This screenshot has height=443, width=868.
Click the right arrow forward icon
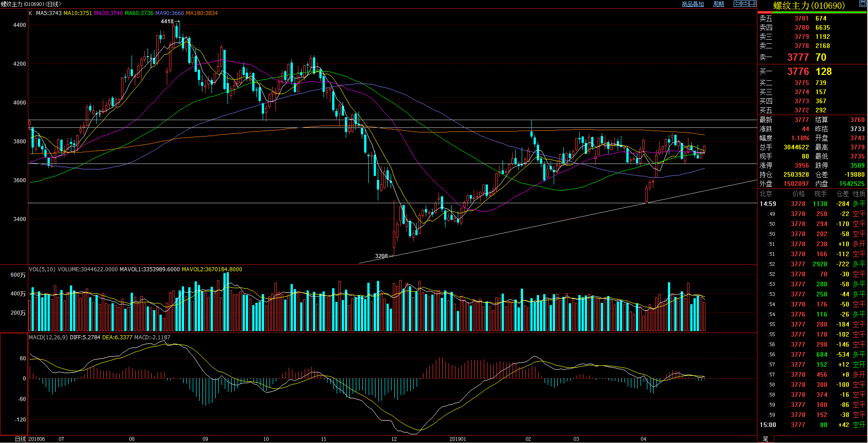[x=745, y=4]
